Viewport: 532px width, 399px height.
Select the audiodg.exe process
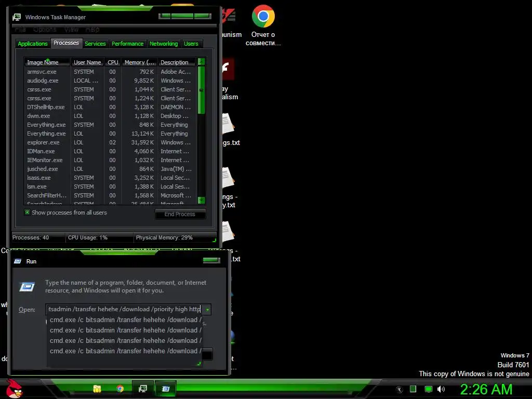click(x=110, y=81)
